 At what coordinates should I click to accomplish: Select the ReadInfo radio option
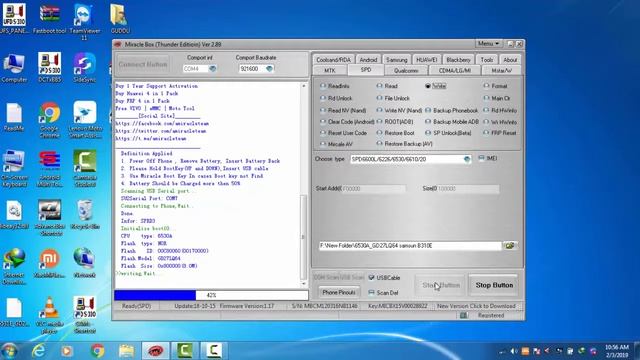click(x=335, y=86)
